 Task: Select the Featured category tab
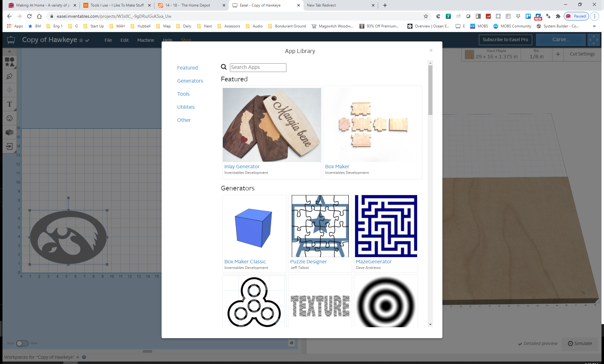(x=188, y=68)
